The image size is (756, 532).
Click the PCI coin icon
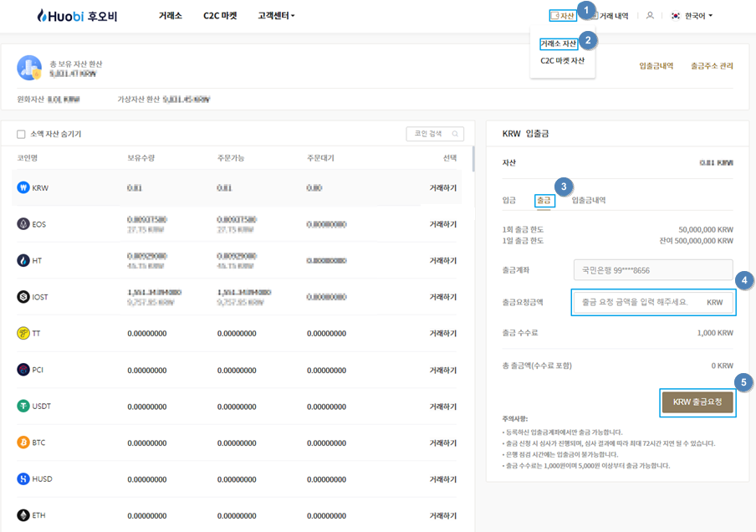click(23, 370)
